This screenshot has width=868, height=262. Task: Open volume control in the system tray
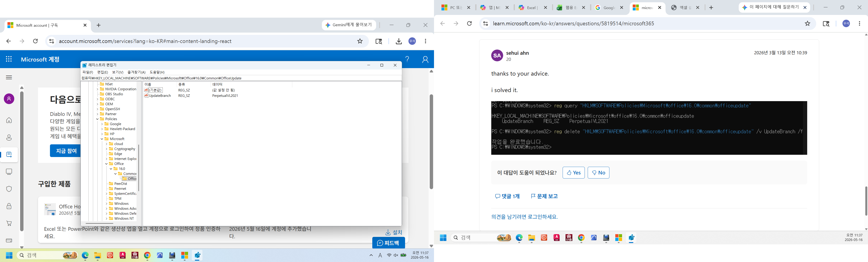click(x=396, y=255)
